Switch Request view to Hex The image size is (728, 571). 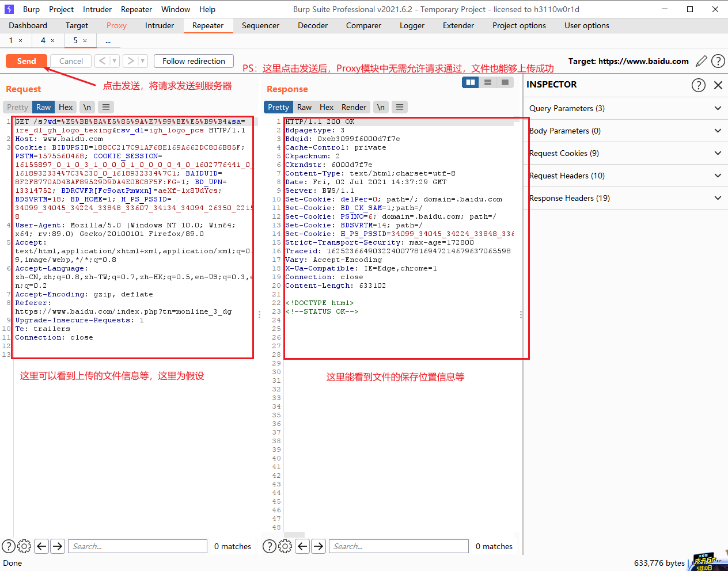coord(66,106)
